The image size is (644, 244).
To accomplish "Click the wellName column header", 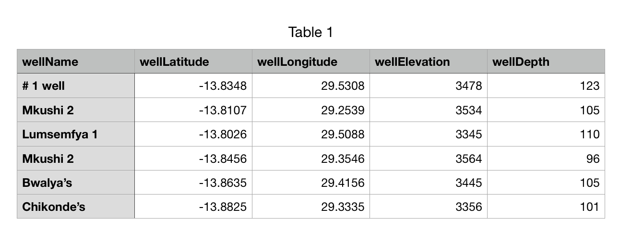I will tap(76, 61).
